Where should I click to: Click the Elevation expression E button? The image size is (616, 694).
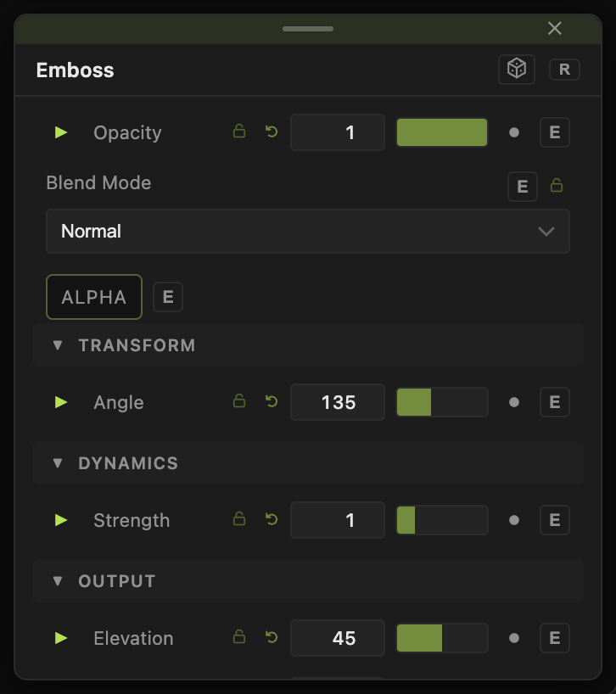[x=555, y=638]
